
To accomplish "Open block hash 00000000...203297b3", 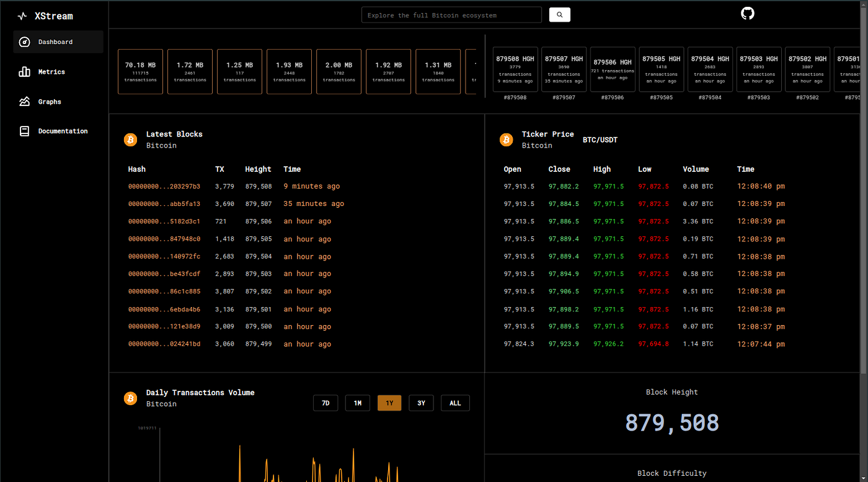I will [164, 187].
